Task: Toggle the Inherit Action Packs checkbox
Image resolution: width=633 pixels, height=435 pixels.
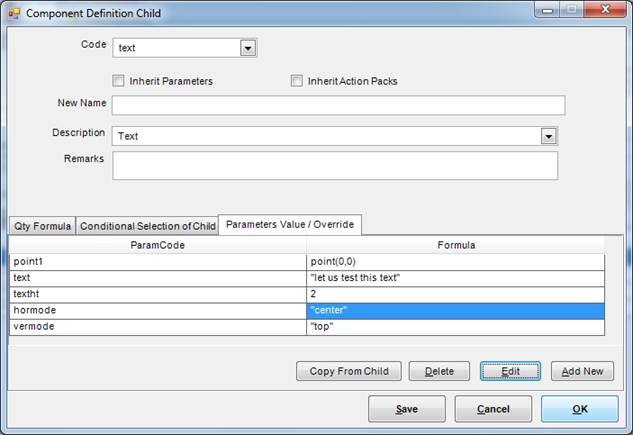Action: (296, 81)
